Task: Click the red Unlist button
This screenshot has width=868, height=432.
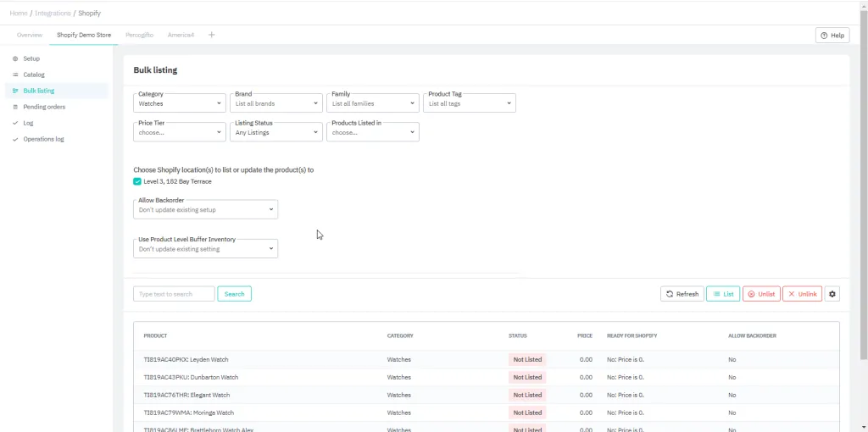Action: coord(761,294)
